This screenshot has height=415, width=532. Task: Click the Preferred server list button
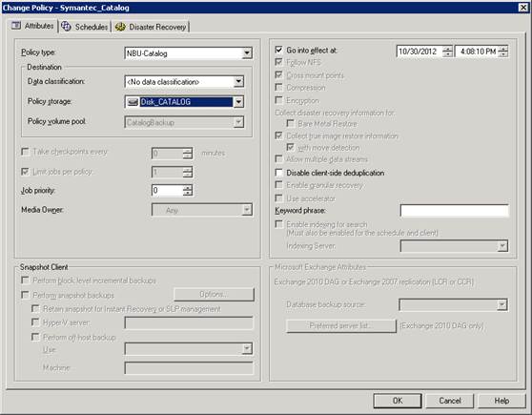click(341, 325)
